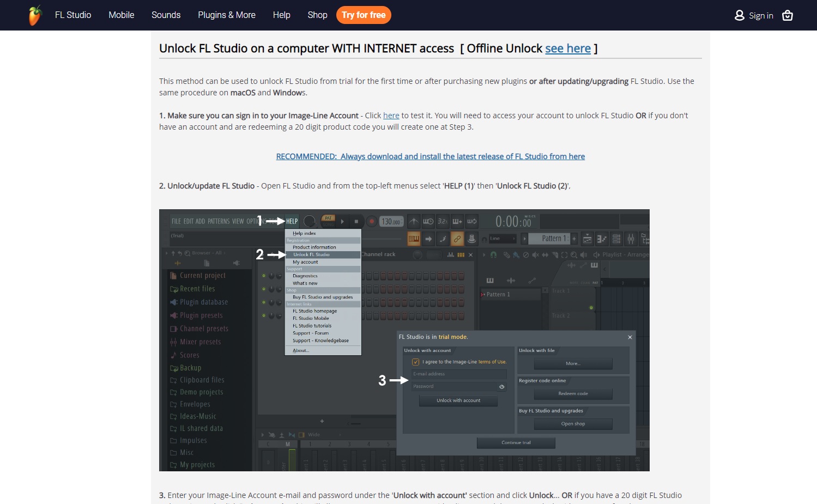
Task: Open 'My projects' folder in the browser
Action: coord(192,465)
